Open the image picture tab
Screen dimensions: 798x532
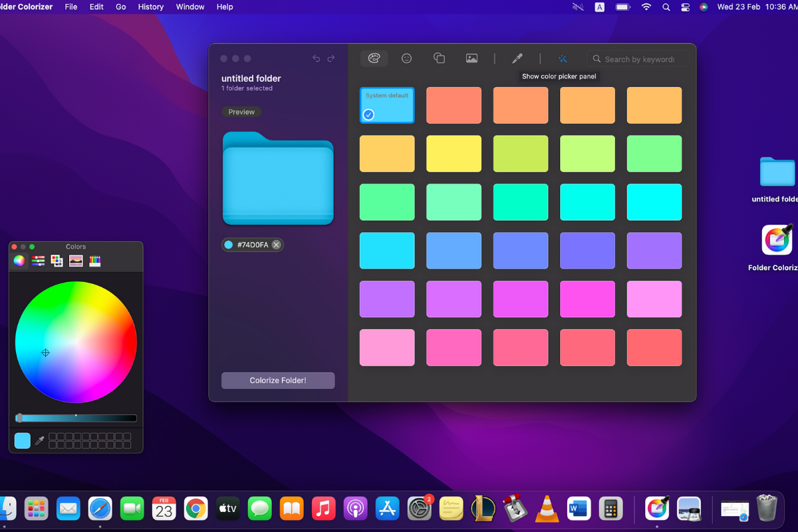tap(471, 59)
